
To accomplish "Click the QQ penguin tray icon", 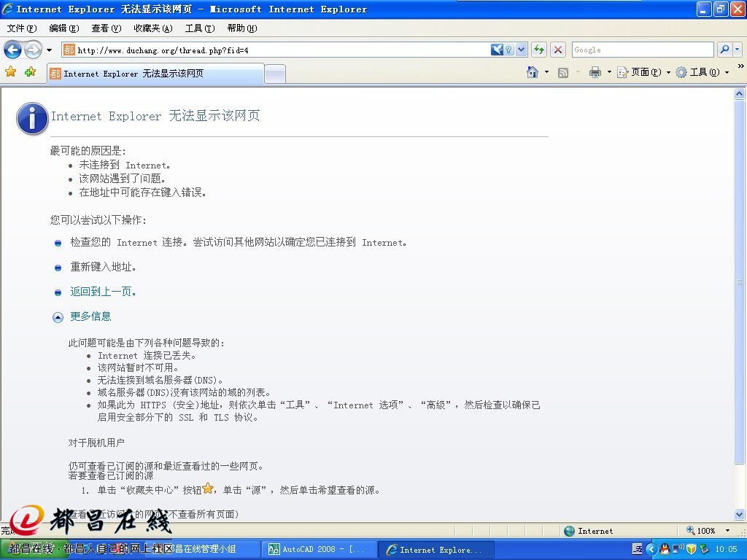I will click(665, 549).
